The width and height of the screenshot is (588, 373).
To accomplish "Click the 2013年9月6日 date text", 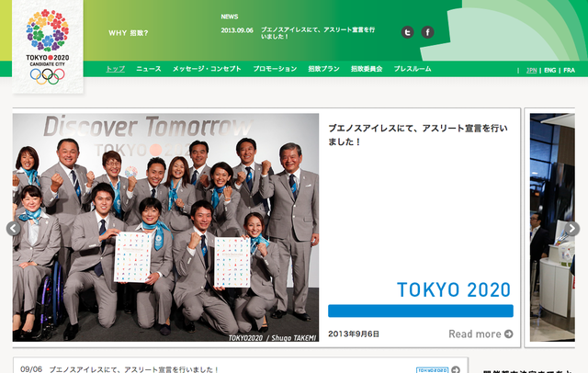I will [x=354, y=333].
